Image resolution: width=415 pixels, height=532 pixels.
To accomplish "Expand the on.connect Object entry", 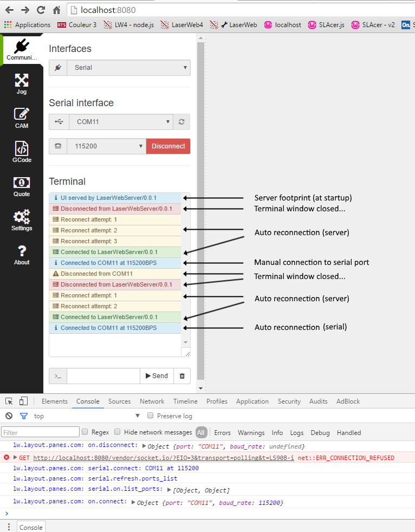I will [x=133, y=502].
